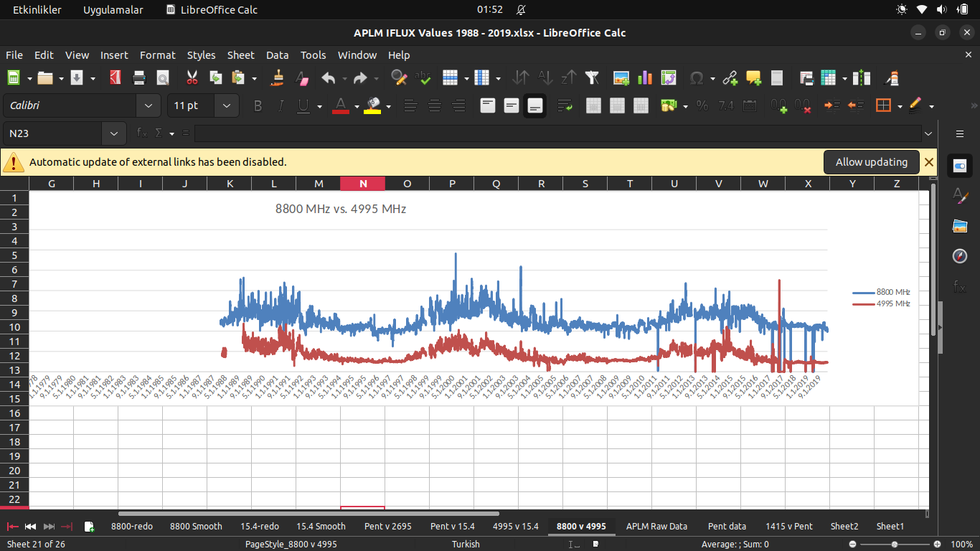Switch to the Pent v 2695 sheet

point(387,527)
